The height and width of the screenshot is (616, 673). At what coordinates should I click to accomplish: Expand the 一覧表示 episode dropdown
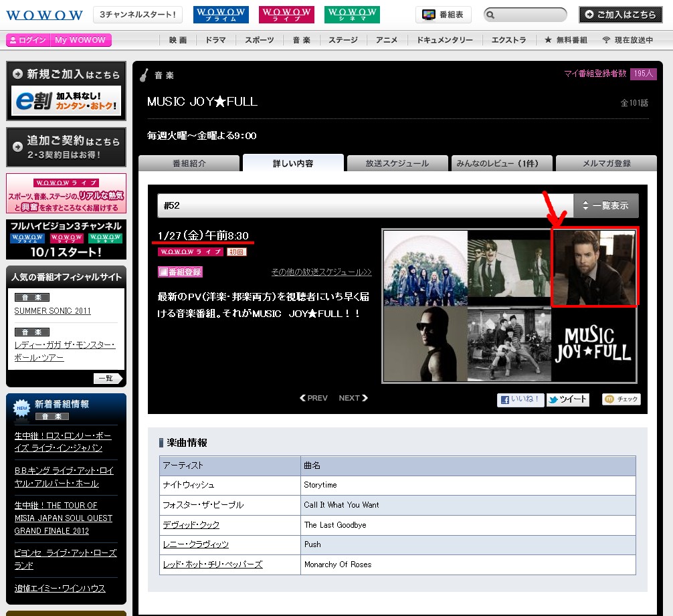pos(606,205)
